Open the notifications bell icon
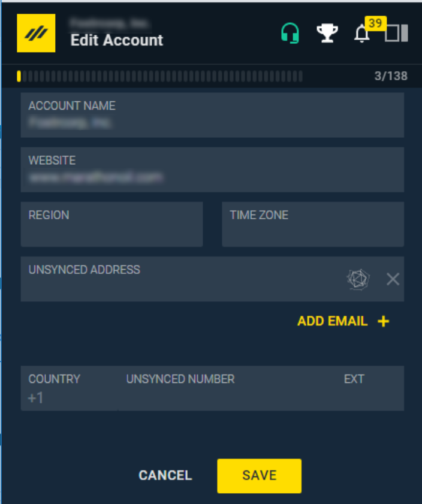Image resolution: width=422 pixels, height=504 pixels. pos(362,34)
